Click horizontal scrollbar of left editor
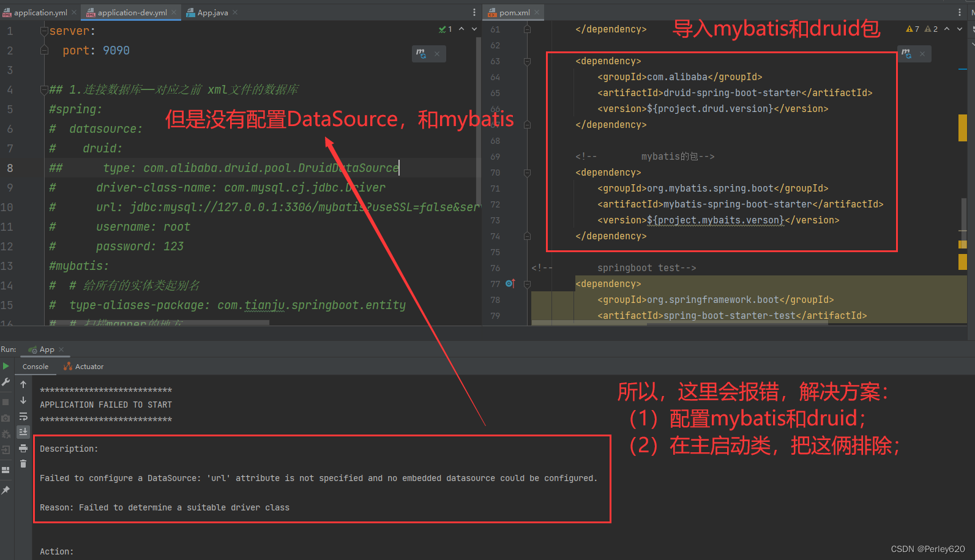 [159, 323]
